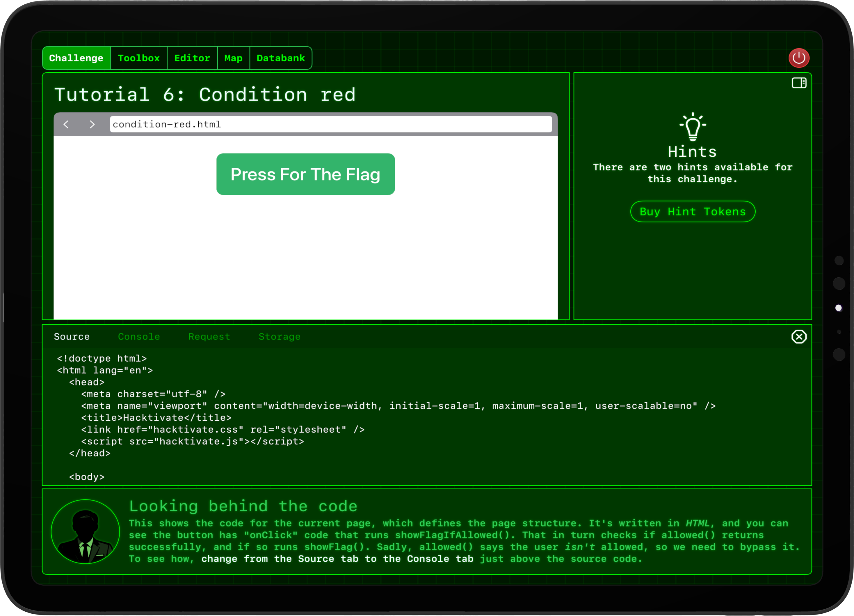854x616 pixels.
Task: Close the source panel with X icon
Action: (x=799, y=336)
